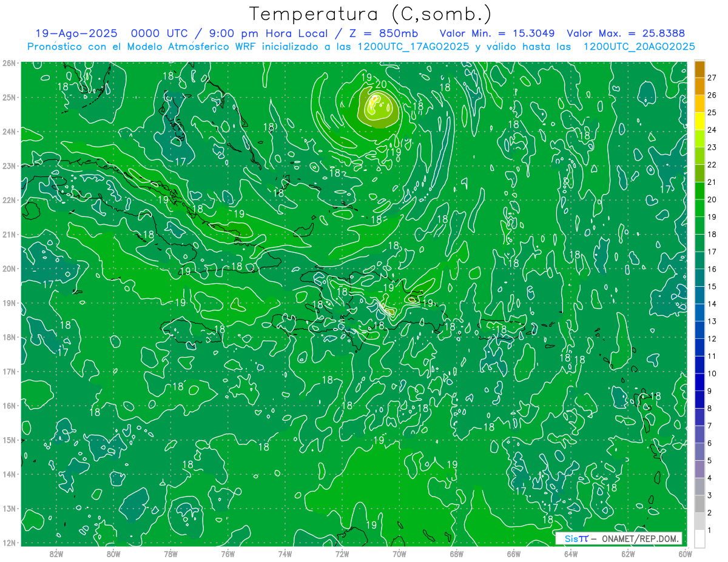
Task: Click the 64W longitude label
Action: pyautogui.click(x=571, y=554)
